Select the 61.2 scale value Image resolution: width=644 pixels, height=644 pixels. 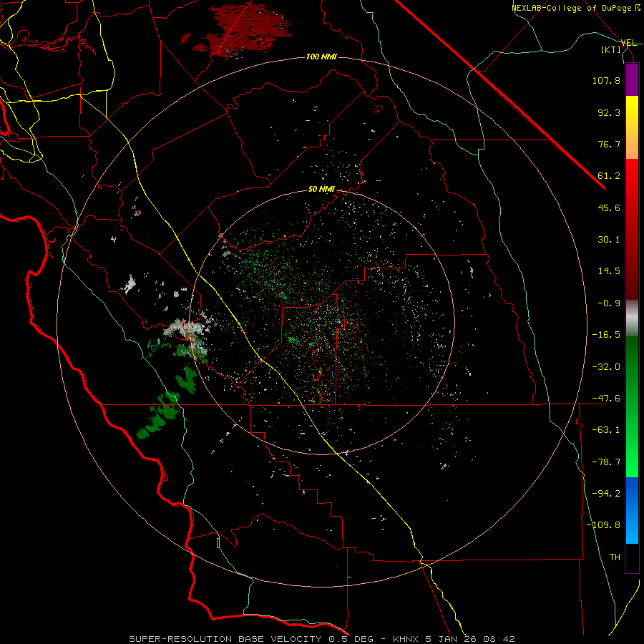point(609,176)
